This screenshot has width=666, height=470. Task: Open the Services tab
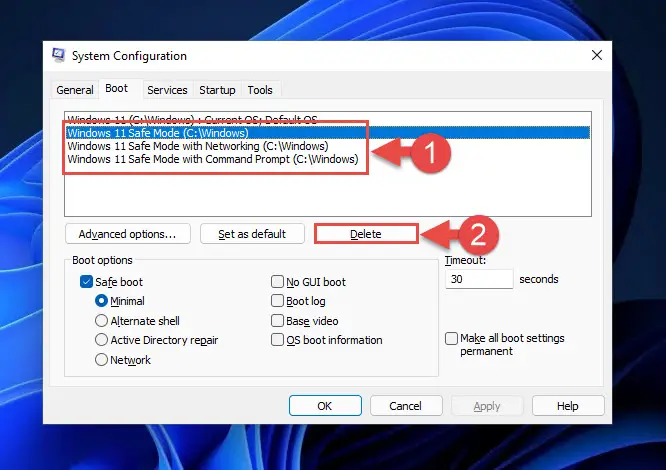tap(167, 90)
